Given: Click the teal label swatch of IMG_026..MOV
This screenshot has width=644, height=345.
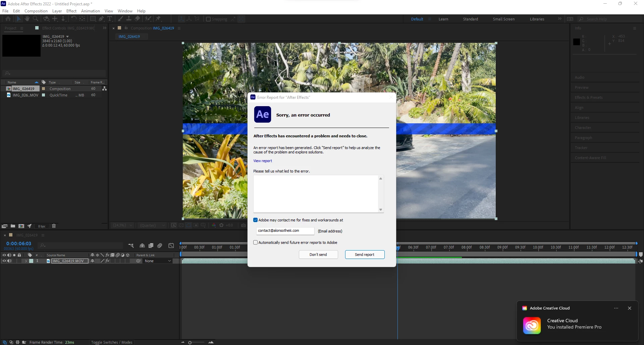Looking at the screenshot, I should coord(43,95).
